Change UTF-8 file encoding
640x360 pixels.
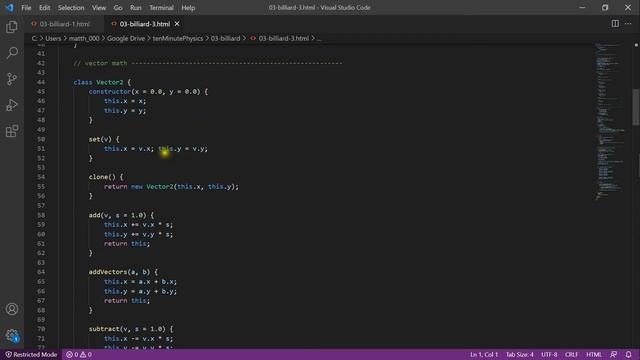[x=549, y=354]
